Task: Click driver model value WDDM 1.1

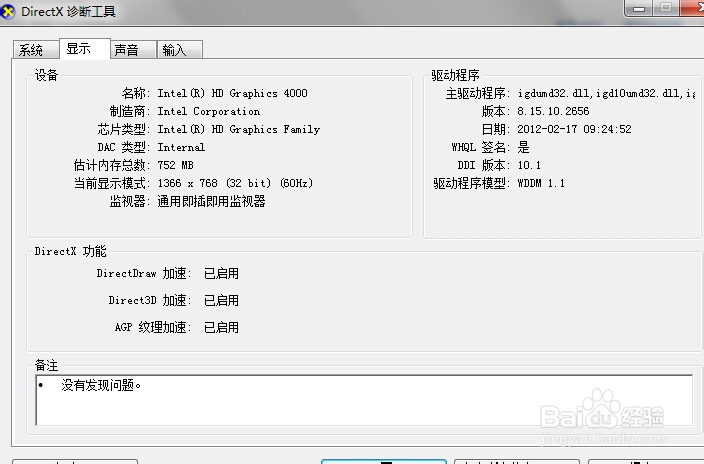Action: pyautogui.click(x=541, y=183)
